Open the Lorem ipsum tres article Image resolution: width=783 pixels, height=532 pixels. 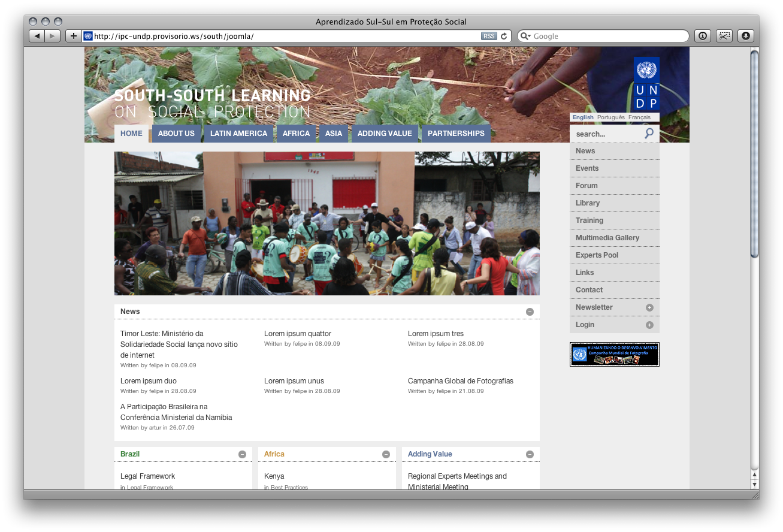[x=436, y=334]
